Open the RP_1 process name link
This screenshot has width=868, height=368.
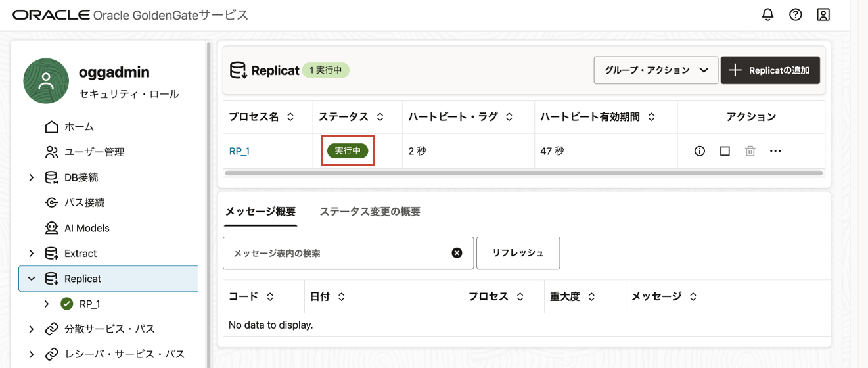(239, 151)
